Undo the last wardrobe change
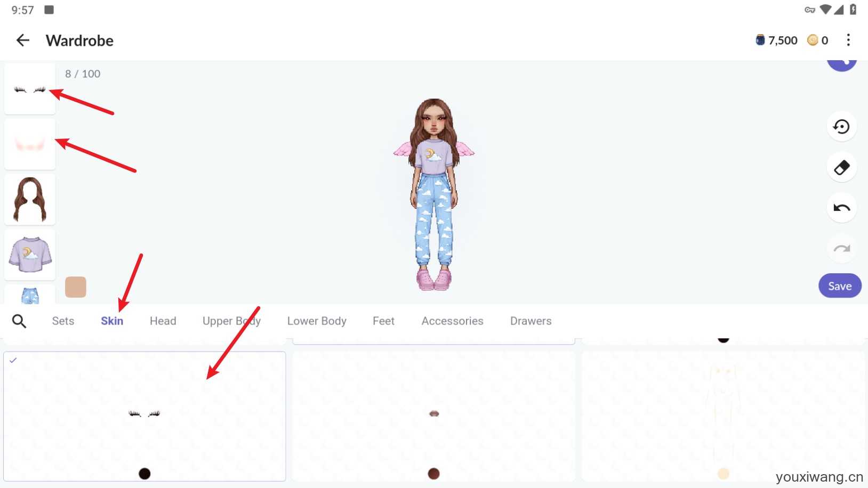 (x=841, y=208)
